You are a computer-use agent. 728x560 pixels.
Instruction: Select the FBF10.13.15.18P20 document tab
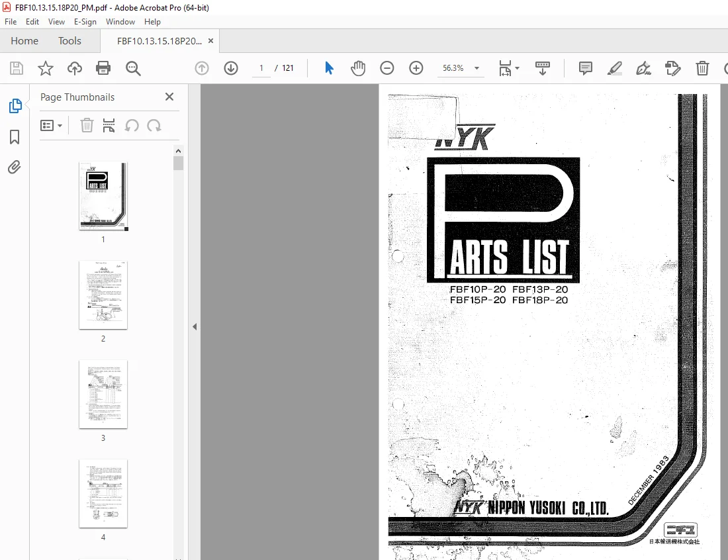[x=159, y=41]
